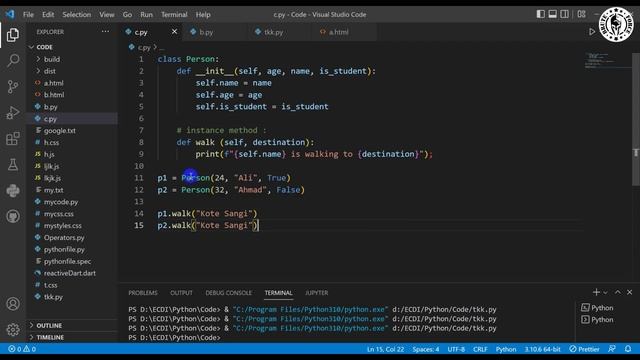The height and width of the screenshot is (360, 640).
Task: Open the Run and Debug view
Action: pos(13,113)
